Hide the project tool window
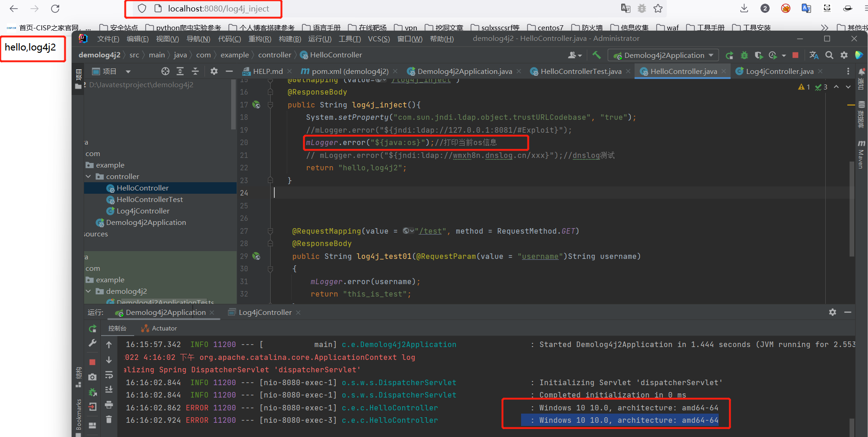The height and width of the screenshot is (437, 868). click(229, 71)
